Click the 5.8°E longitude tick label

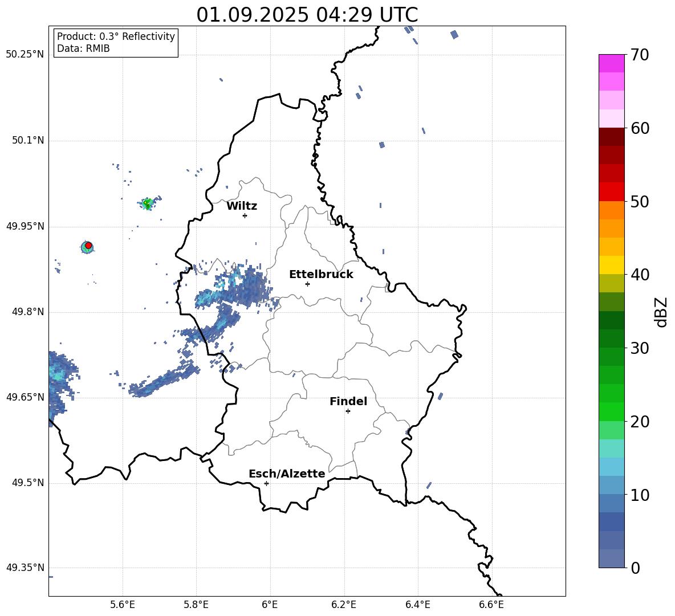(x=196, y=605)
